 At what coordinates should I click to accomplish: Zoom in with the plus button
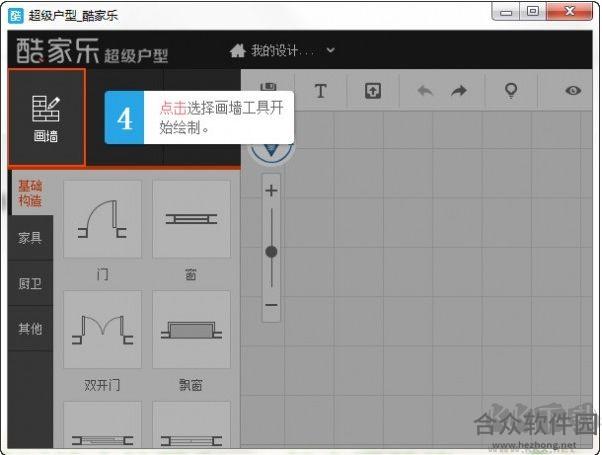[271, 190]
